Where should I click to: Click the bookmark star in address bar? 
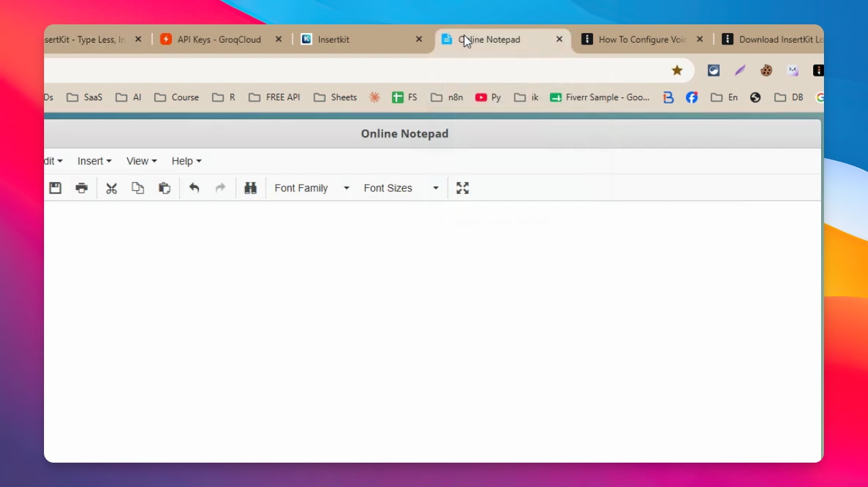coord(677,70)
